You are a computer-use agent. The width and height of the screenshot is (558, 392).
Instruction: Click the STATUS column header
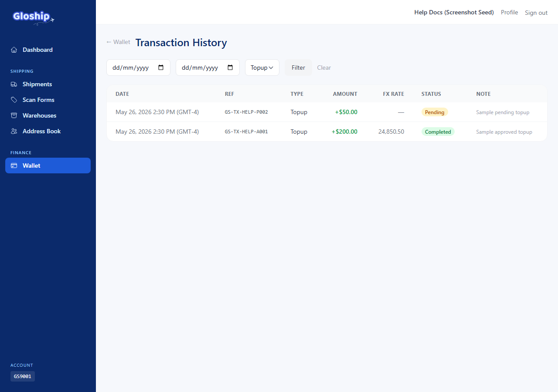(x=431, y=94)
